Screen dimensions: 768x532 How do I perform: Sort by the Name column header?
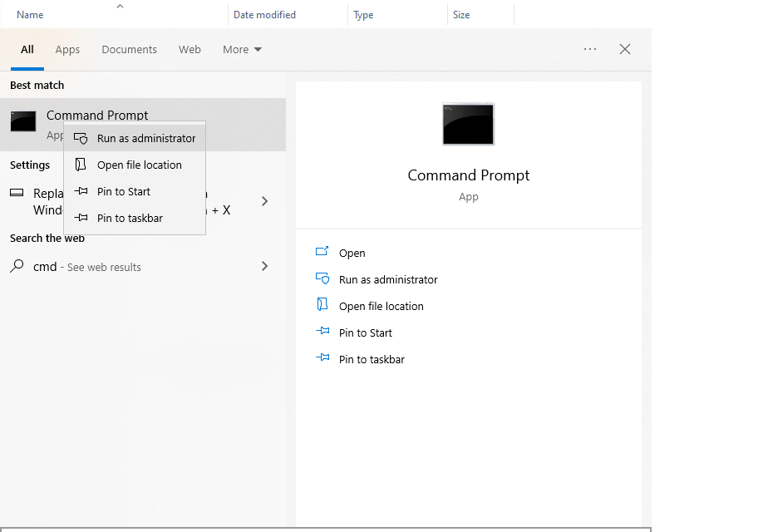(x=30, y=15)
